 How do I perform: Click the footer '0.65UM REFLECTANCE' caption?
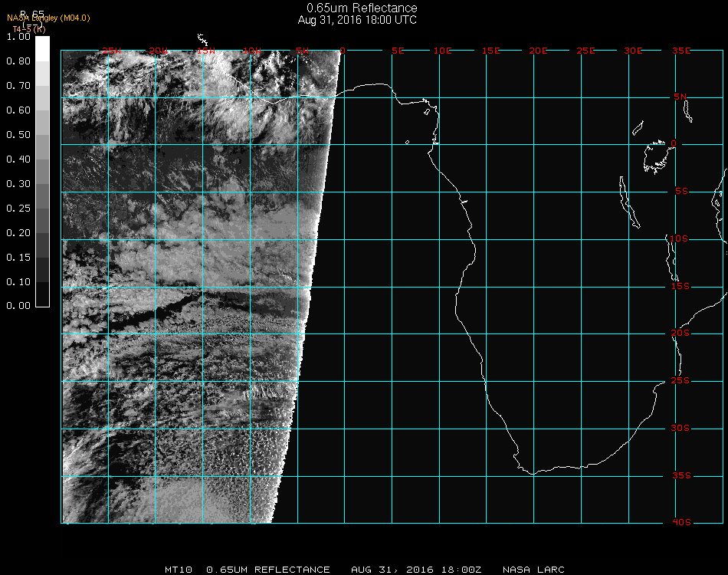[x=268, y=570]
